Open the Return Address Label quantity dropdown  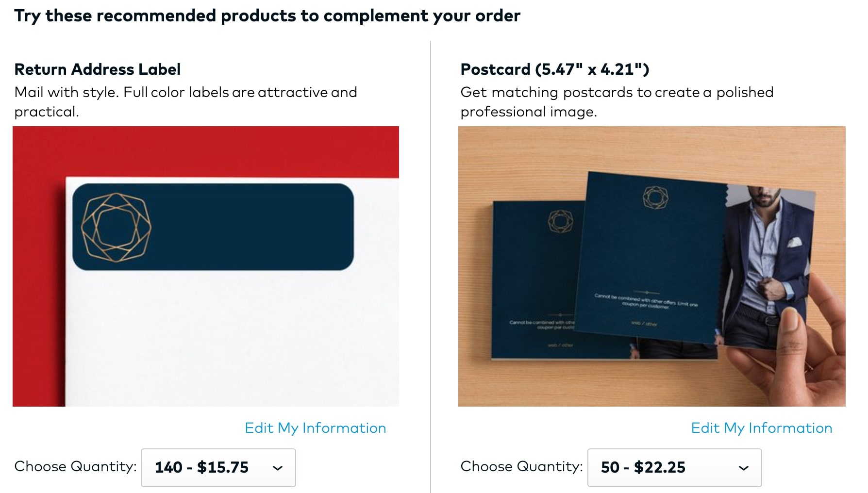(218, 468)
